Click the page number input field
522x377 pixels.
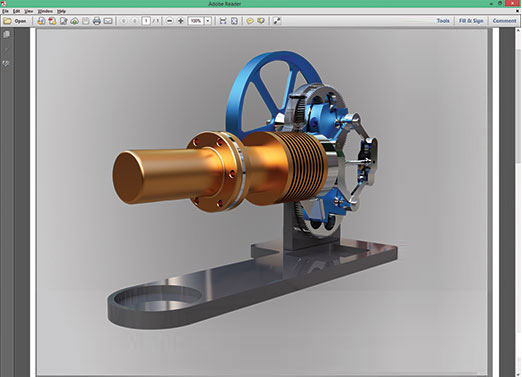coord(146,21)
